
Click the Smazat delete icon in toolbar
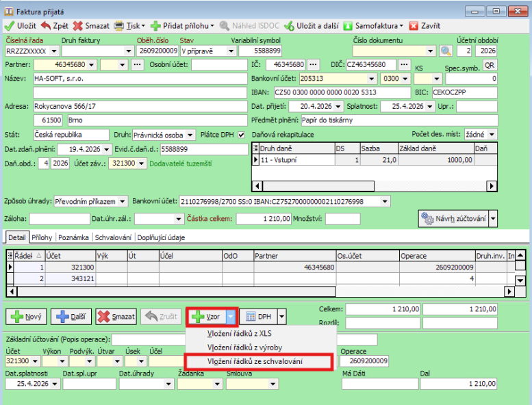click(x=79, y=25)
